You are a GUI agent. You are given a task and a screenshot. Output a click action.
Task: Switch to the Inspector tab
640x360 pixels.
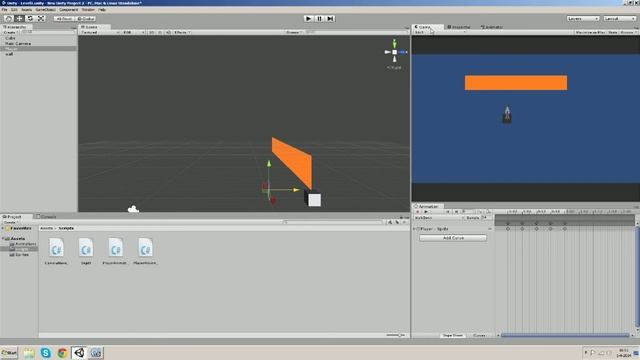point(460,27)
